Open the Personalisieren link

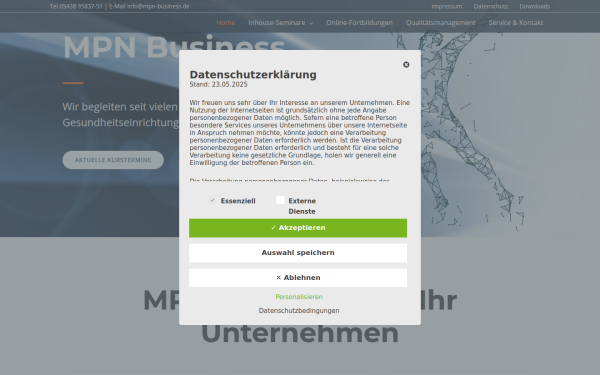pyautogui.click(x=299, y=297)
